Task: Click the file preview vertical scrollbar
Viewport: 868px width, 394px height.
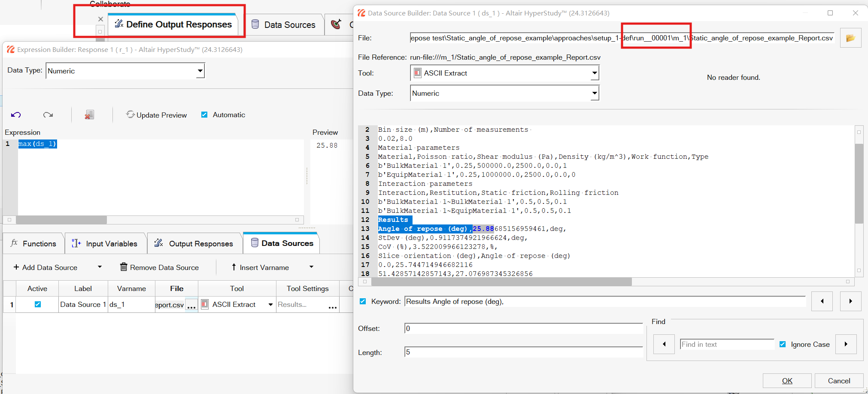Action: pos(859,184)
